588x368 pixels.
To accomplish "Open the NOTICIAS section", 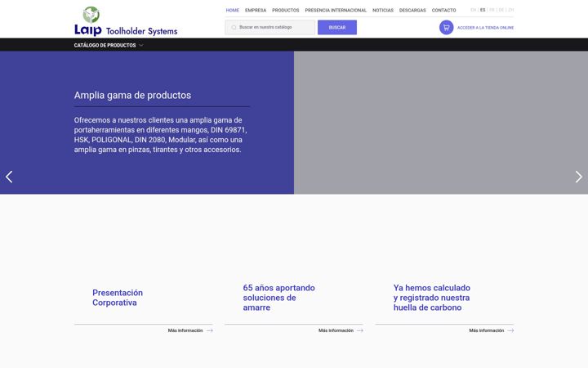I will tap(383, 10).
